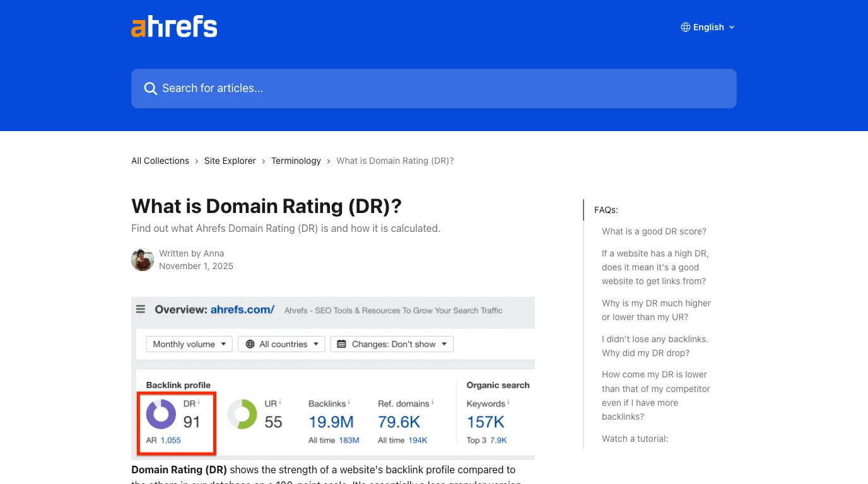Screen dimensions: 868x484
Task: Click the bold 'Domain Rating (DR)' paragraph text
Action: [179, 470]
